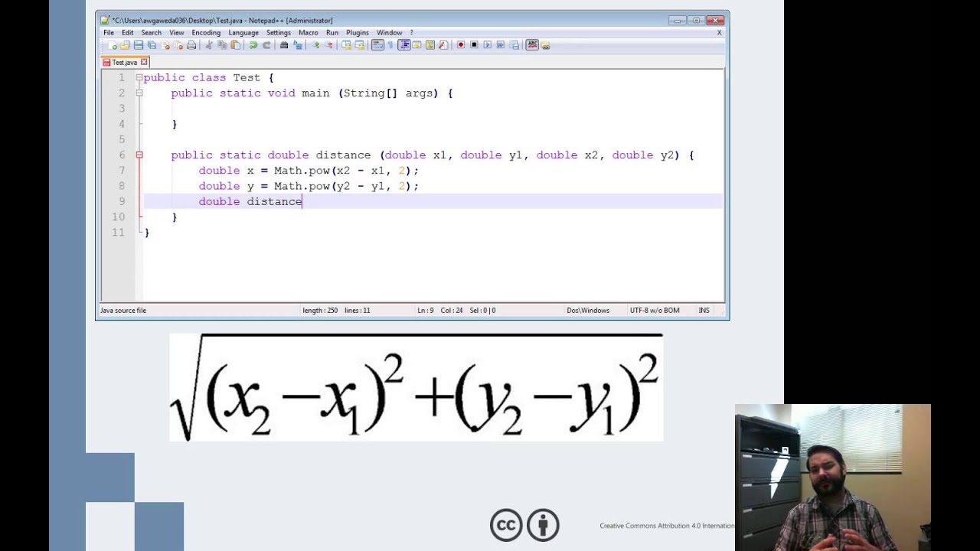Click the presenter webcam thumbnail
This screenshot has width=980, height=551.
click(x=833, y=478)
